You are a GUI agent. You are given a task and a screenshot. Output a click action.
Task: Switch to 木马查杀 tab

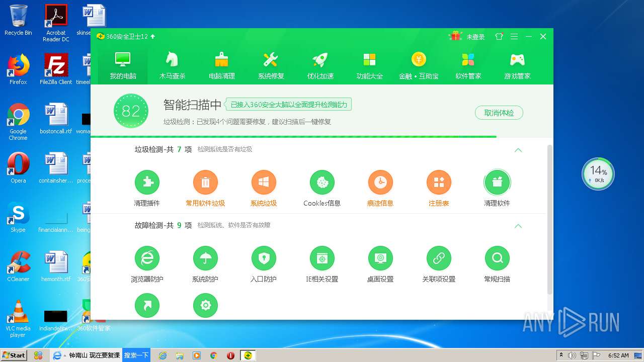click(x=172, y=65)
